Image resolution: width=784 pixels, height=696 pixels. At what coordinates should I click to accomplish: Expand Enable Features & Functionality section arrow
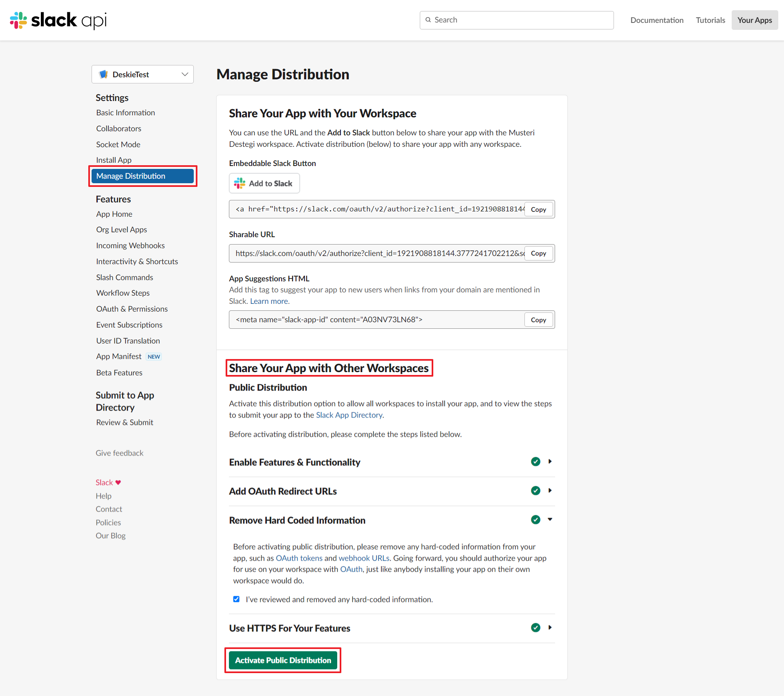(x=550, y=462)
